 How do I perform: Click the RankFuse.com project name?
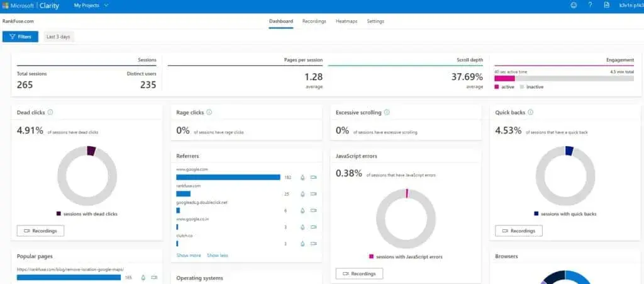click(18, 21)
